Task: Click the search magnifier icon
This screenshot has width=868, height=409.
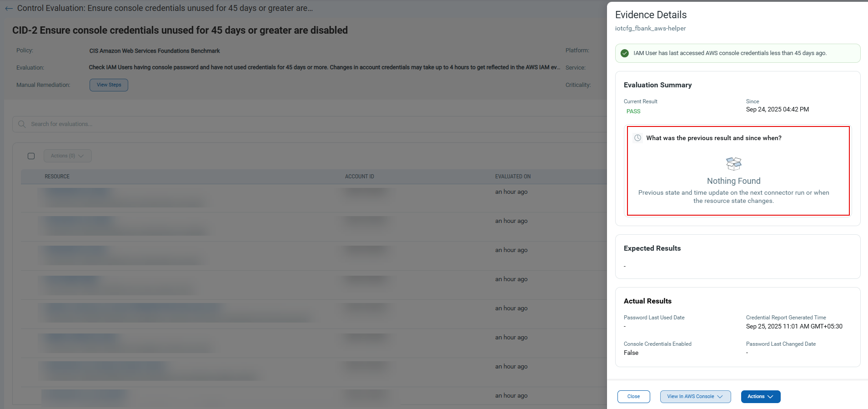Action: point(22,124)
